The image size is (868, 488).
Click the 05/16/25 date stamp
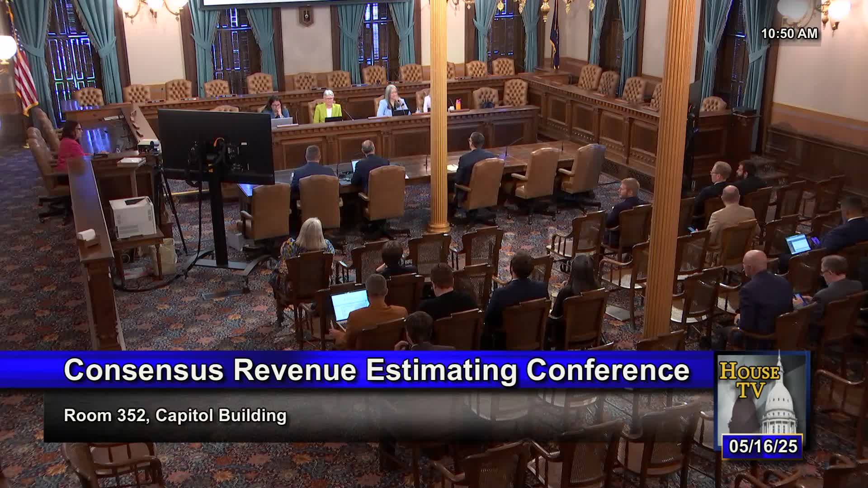tap(763, 446)
